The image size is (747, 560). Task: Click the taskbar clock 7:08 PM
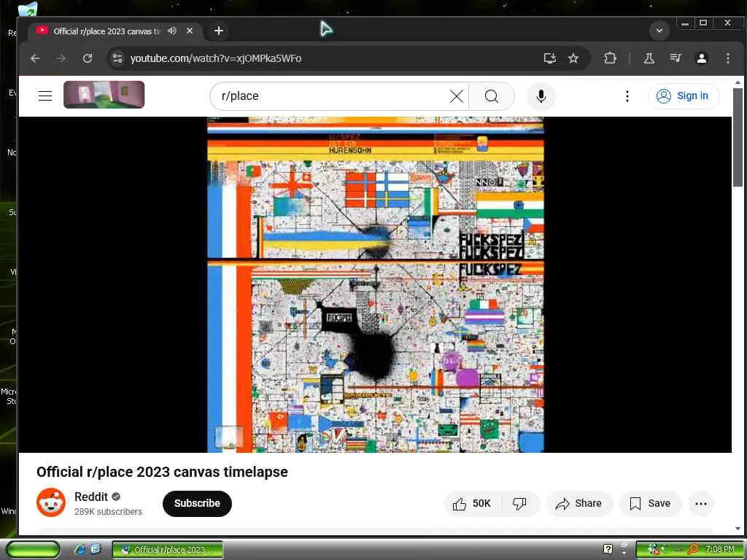coord(720,549)
